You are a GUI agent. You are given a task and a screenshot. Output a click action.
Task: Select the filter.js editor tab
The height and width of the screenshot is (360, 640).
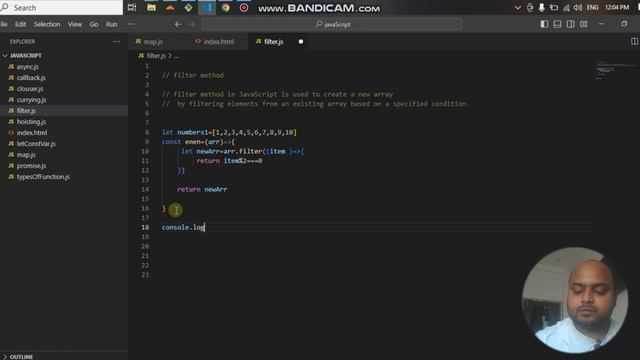pos(273,42)
